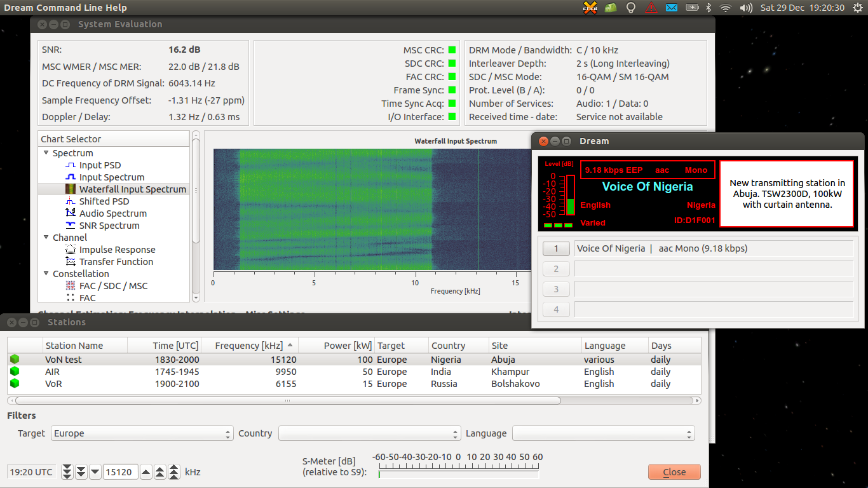This screenshot has height=488, width=868.
Task: Open the Audio Spectrum chart
Action: [x=112, y=213]
